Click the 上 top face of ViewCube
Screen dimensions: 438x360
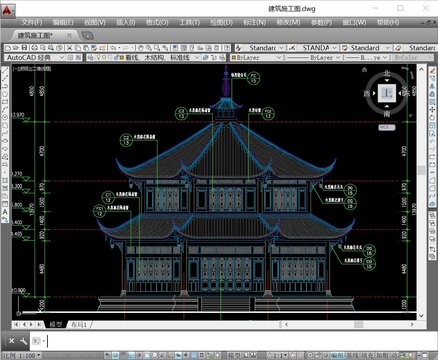[387, 93]
